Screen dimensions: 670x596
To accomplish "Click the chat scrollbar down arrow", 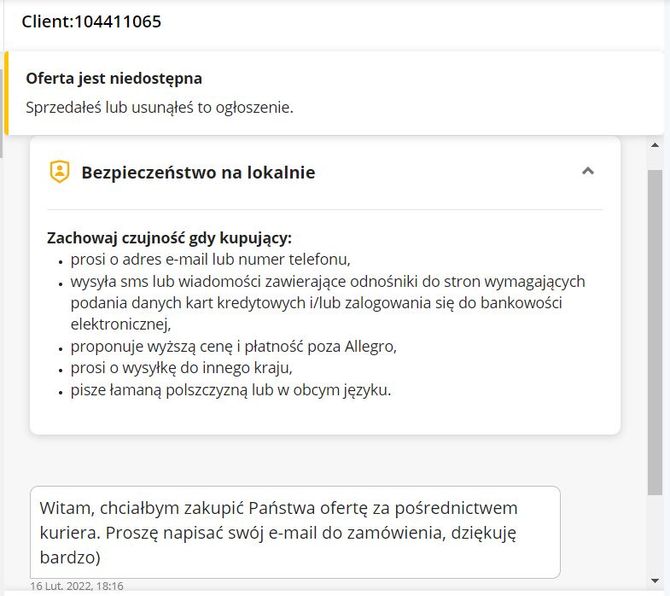I will (x=655, y=580).
